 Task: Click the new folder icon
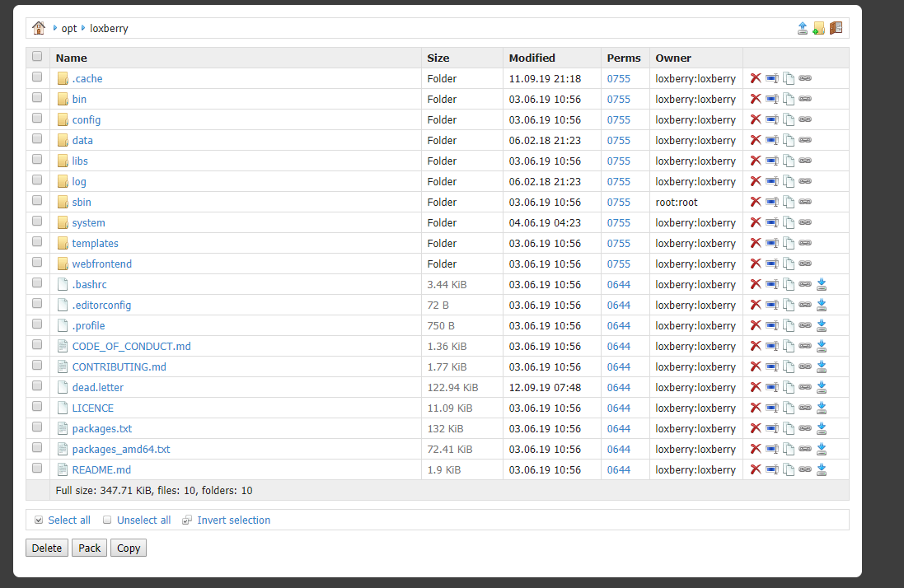(x=818, y=28)
